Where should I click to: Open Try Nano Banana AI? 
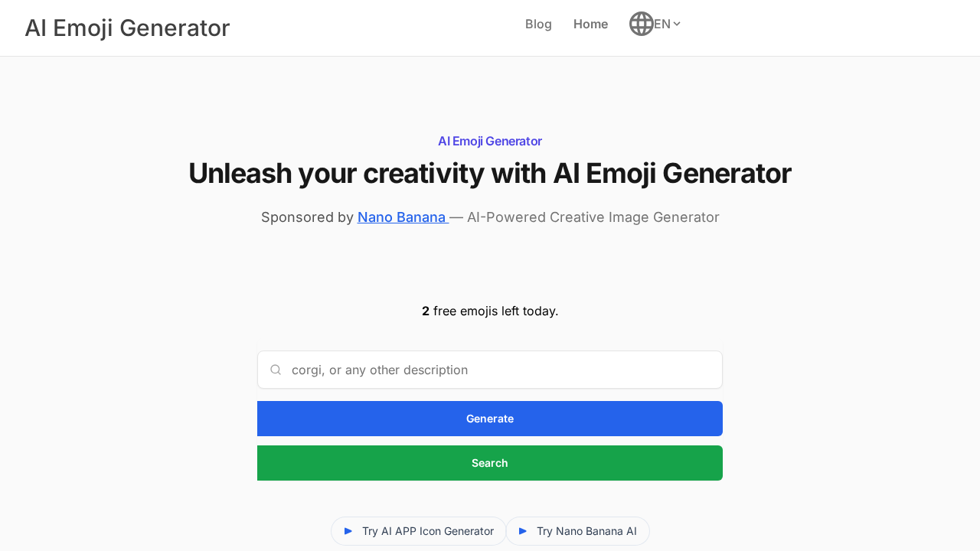[x=577, y=530]
